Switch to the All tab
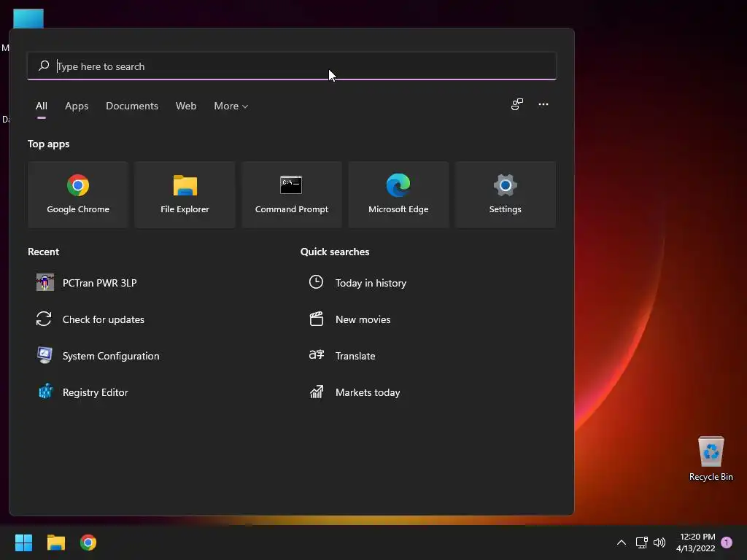Viewport: 747px width, 560px height. pos(42,106)
